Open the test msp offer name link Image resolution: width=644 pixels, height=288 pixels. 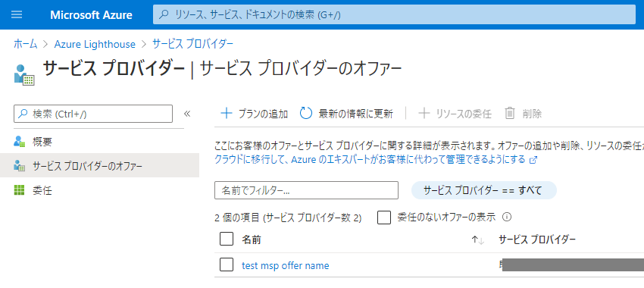(x=286, y=266)
